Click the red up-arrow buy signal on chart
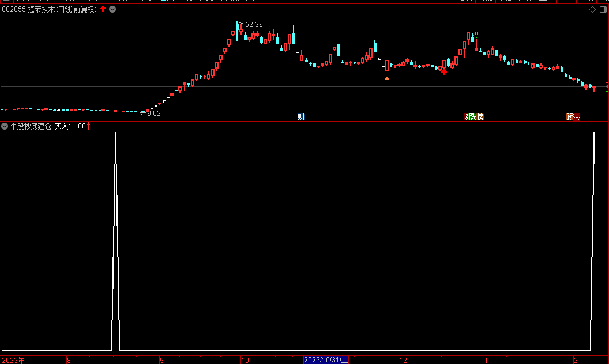The height and width of the screenshot is (364, 609). pyautogui.click(x=444, y=72)
